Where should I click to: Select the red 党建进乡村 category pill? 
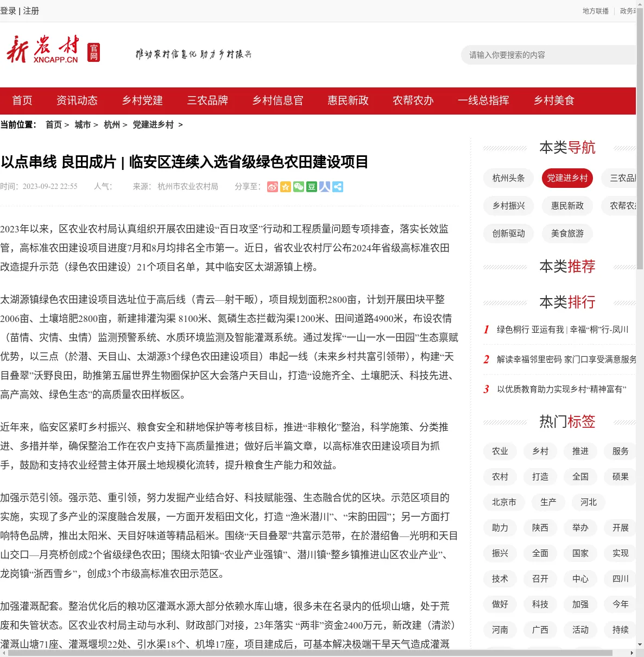[567, 178]
